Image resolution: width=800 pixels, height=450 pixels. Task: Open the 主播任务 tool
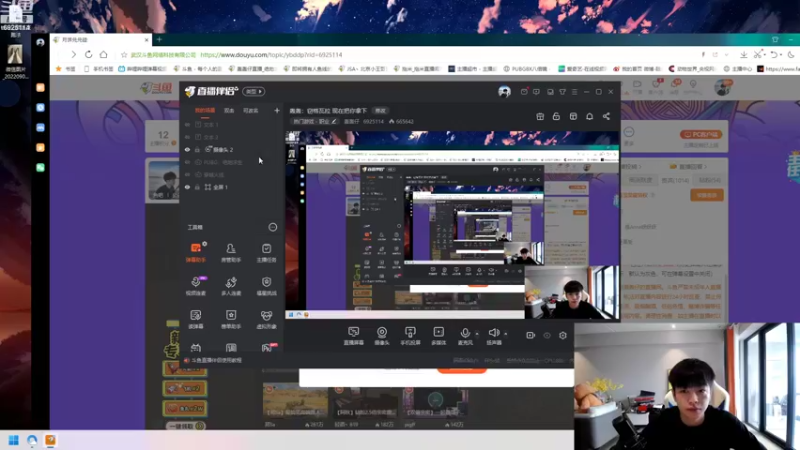266,252
